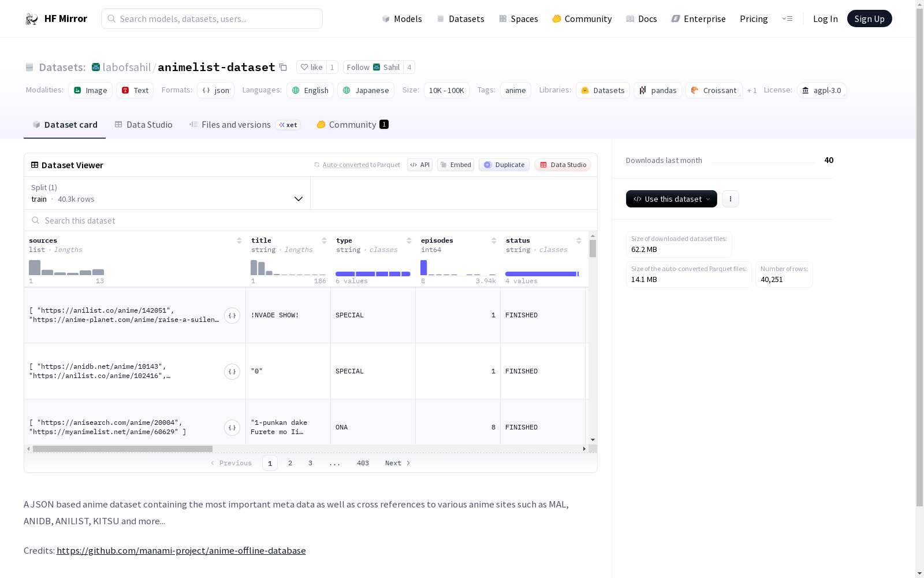924x578 pixels.
Task: Click Next page in pagination
Action: (398, 463)
